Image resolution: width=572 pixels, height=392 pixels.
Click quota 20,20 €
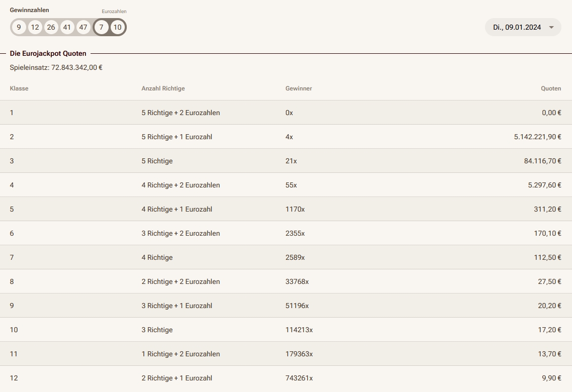(550, 306)
